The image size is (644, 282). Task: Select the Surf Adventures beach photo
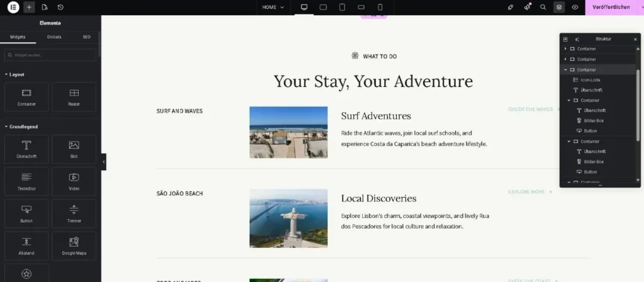pos(288,132)
